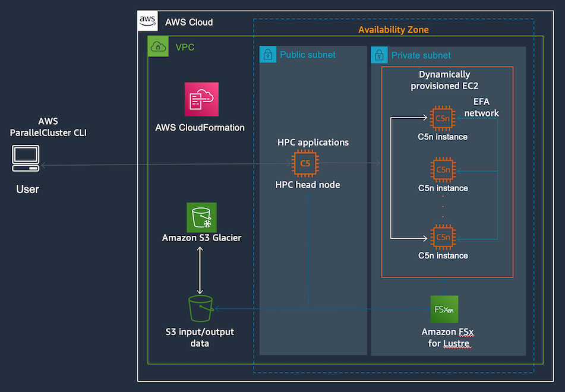Click the Private subnet lock icon
565x392 pixels.
point(379,55)
